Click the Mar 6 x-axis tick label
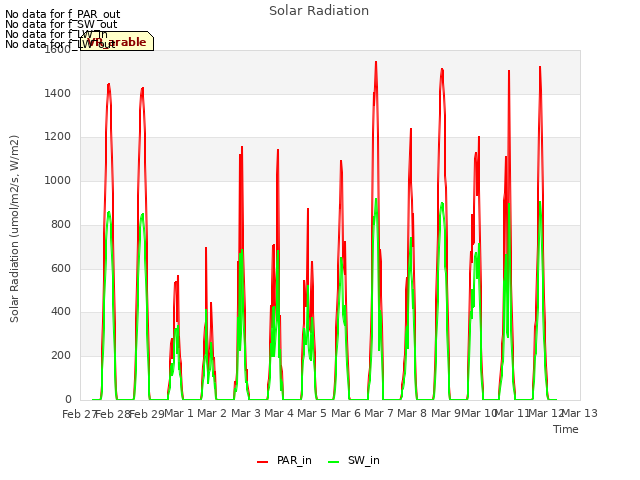 (x=346, y=413)
